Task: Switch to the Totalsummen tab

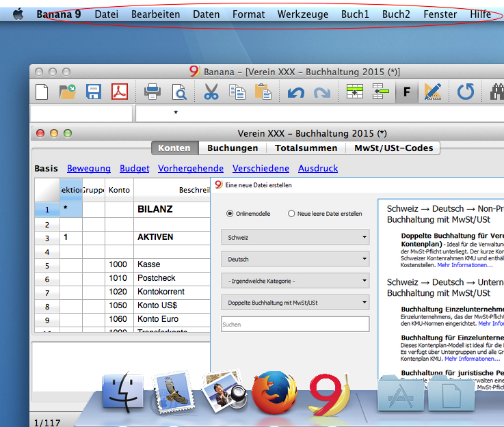Action: coord(306,148)
